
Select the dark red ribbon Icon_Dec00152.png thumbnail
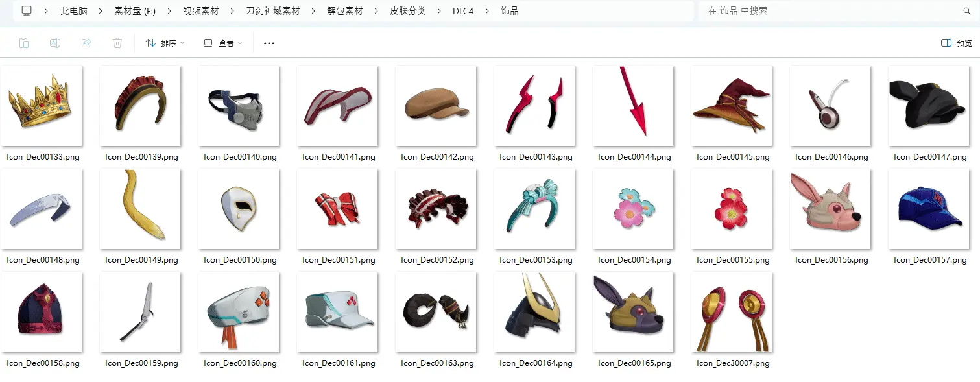coord(436,209)
